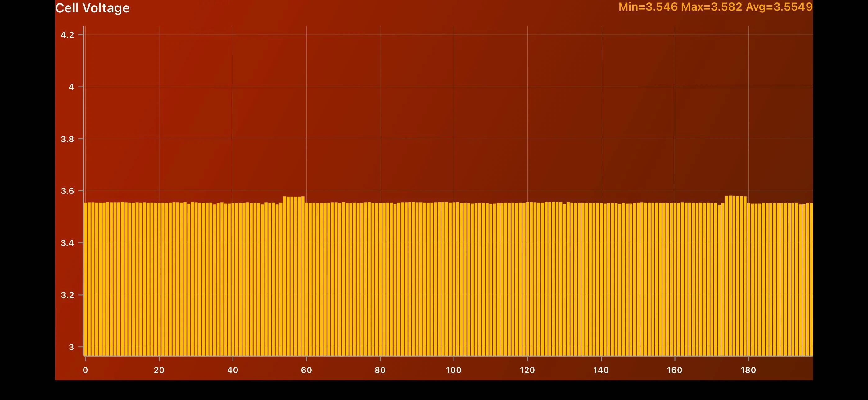Select the 80 label on the cell axis
Viewport: 868px width, 400px height.
[380, 370]
